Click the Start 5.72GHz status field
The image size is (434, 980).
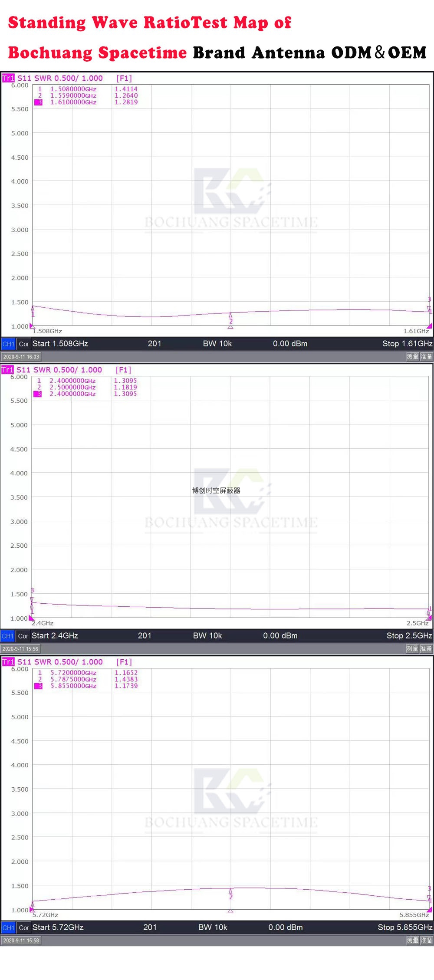click(x=58, y=927)
